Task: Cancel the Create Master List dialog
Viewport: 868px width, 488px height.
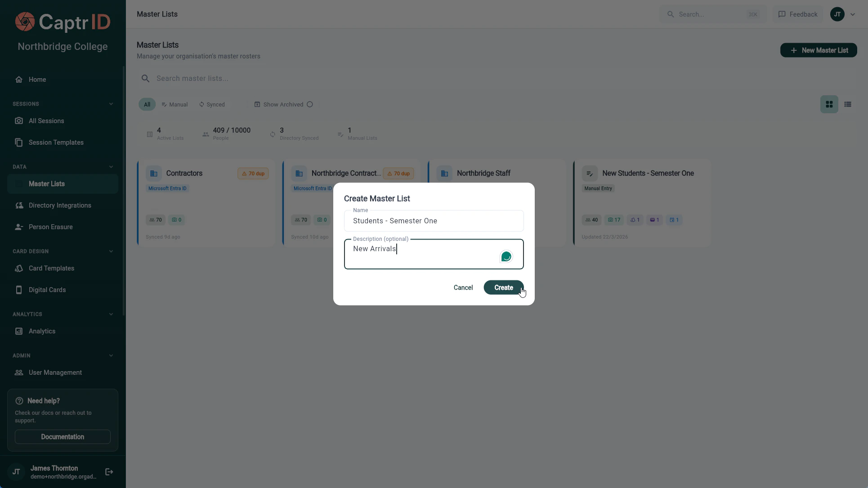Action: click(463, 287)
